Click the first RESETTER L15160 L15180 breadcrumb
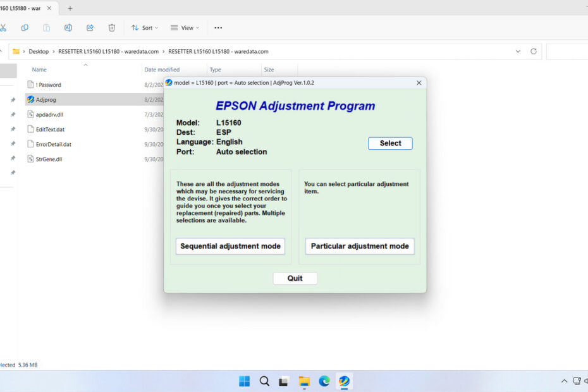Viewport: 588px width, 392px height. click(x=108, y=51)
